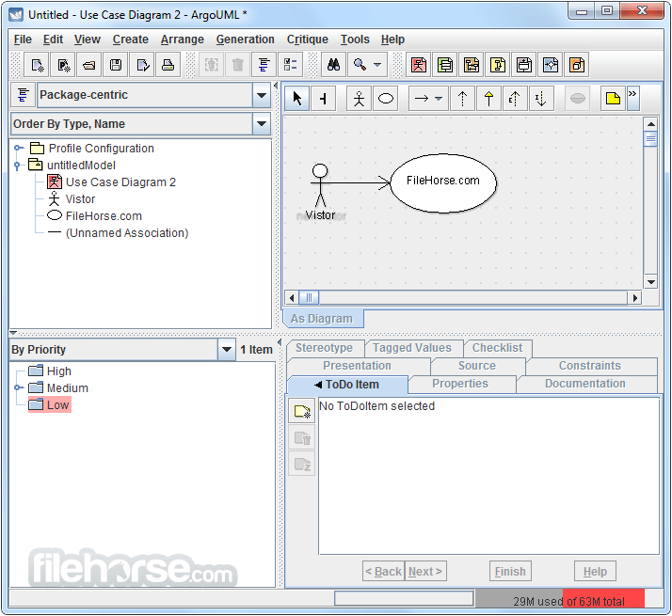Viewport: 672px width, 616px height.
Task: Click the Vistor actor figure on canvas
Action: click(x=320, y=185)
